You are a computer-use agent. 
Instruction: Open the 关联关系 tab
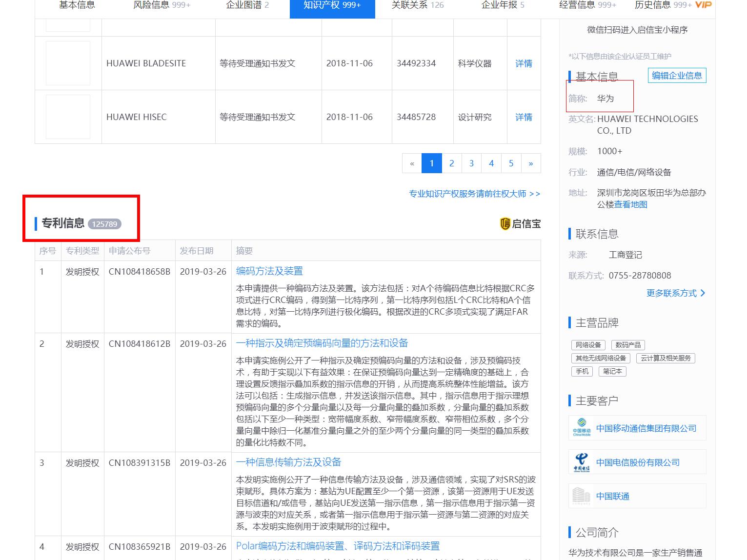coord(418,5)
